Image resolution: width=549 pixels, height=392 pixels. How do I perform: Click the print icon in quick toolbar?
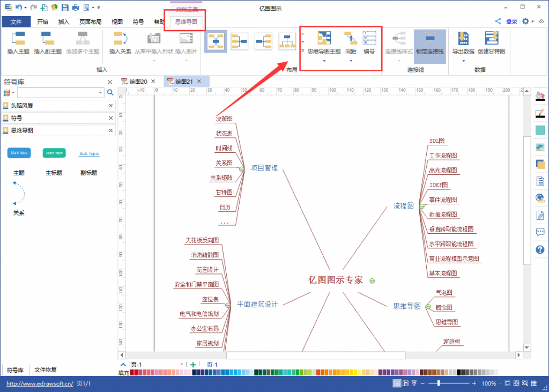coord(75,8)
